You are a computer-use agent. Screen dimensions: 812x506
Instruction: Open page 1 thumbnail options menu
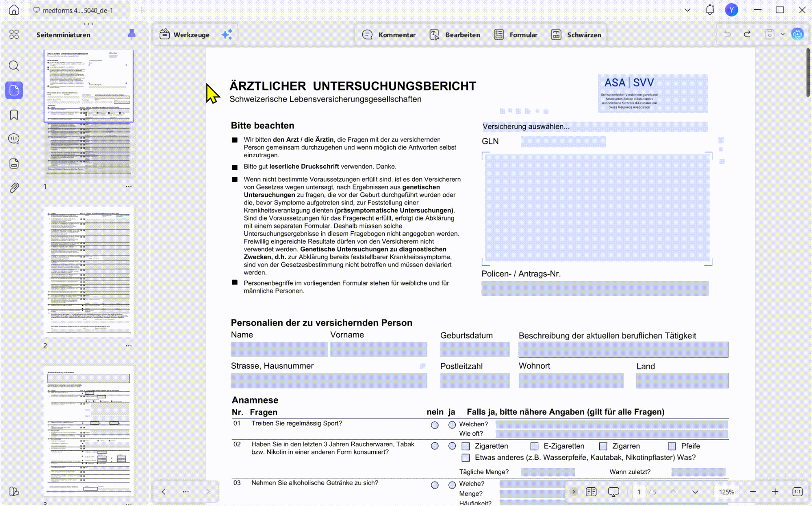pyautogui.click(x=129, y=187)
